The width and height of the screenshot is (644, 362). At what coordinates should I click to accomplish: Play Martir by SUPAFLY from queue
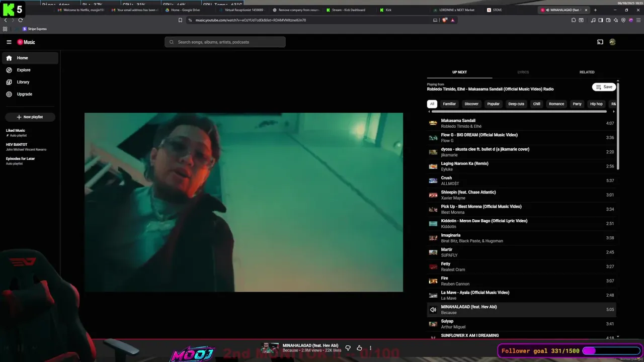click(x=521, y=252)
